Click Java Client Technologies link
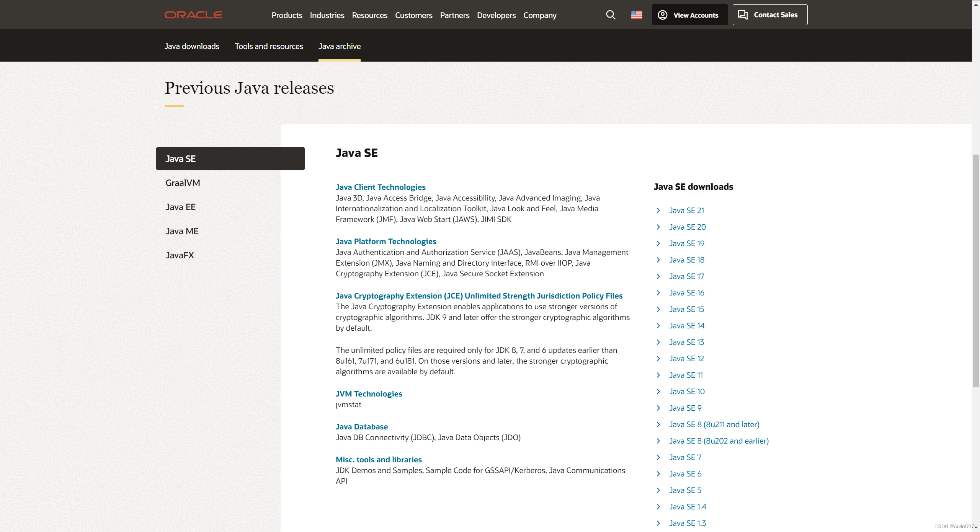Image resolution: width=980 pixels, height=532 pixels. (381, 187)
